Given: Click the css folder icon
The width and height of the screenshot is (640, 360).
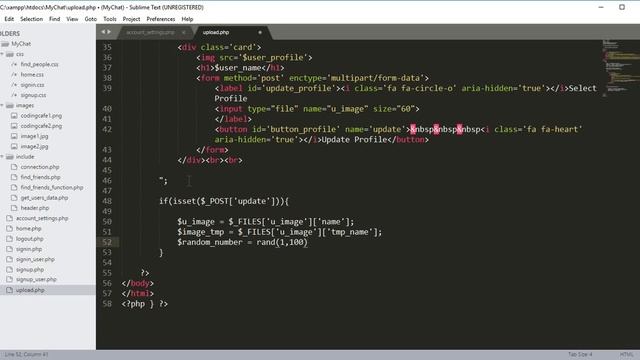Looking at the screenshot, I should (x=10, y=54).
